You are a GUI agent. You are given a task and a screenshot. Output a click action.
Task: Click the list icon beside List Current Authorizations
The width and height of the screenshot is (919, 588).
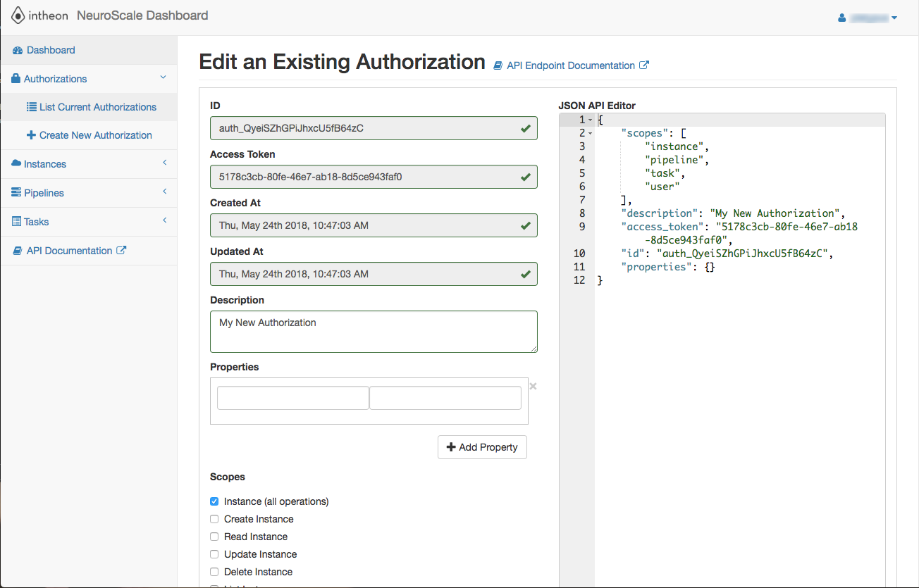31,107
